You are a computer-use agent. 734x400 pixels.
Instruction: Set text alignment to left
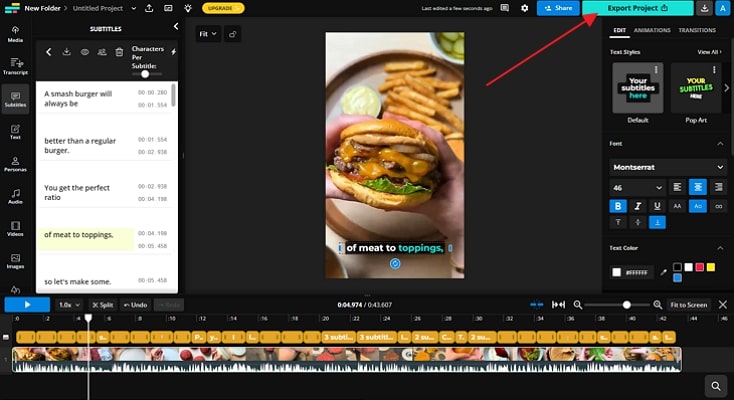pos(677,187)
